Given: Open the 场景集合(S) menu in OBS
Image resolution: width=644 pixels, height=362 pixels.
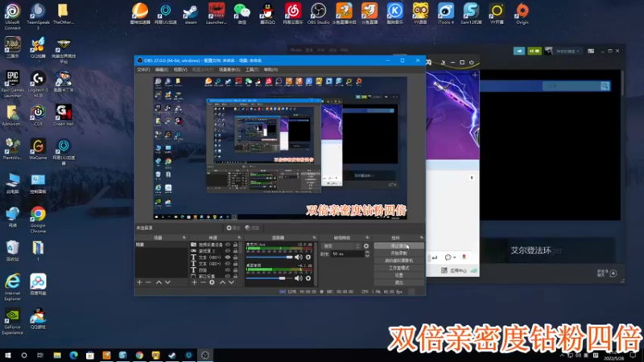Looking at the screenshot, I should click(229, 70).
